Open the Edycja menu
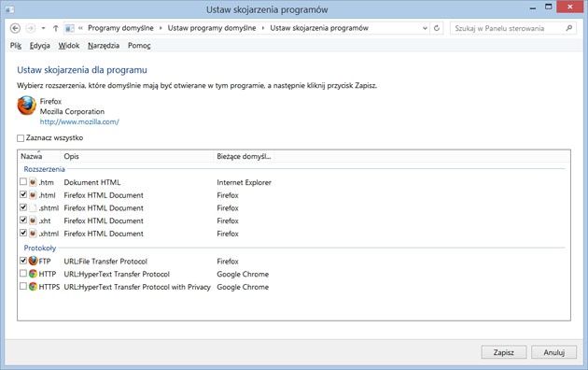This screenshot has height=370, width=588. [x=40, y=46]
